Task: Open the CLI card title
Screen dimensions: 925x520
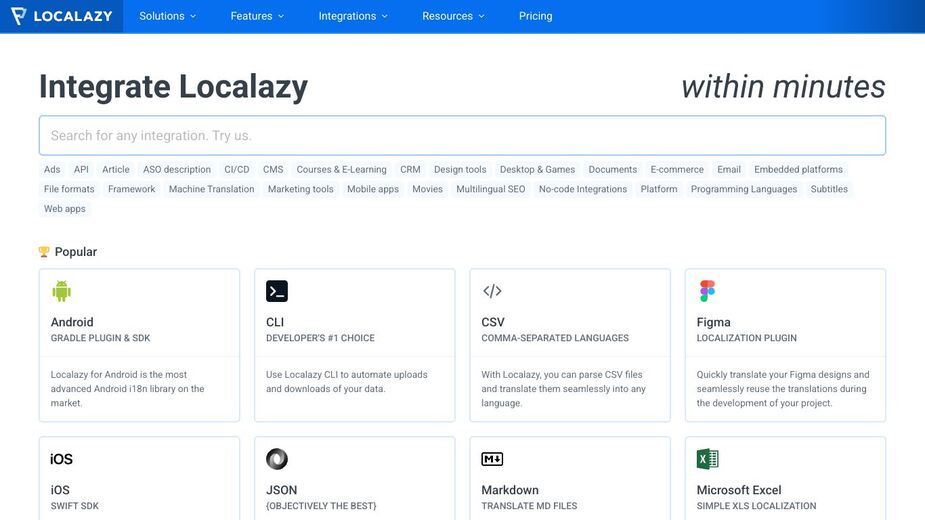Action: pos(275,322)
